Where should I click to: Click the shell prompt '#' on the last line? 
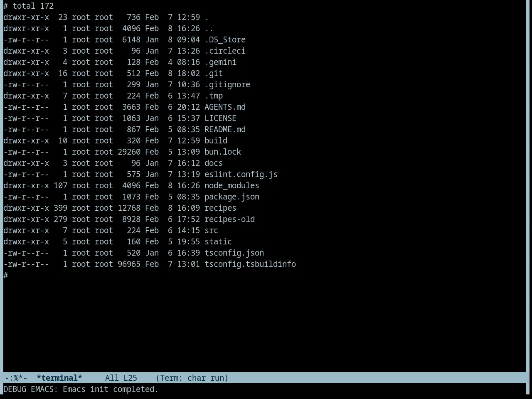point(5,276)
